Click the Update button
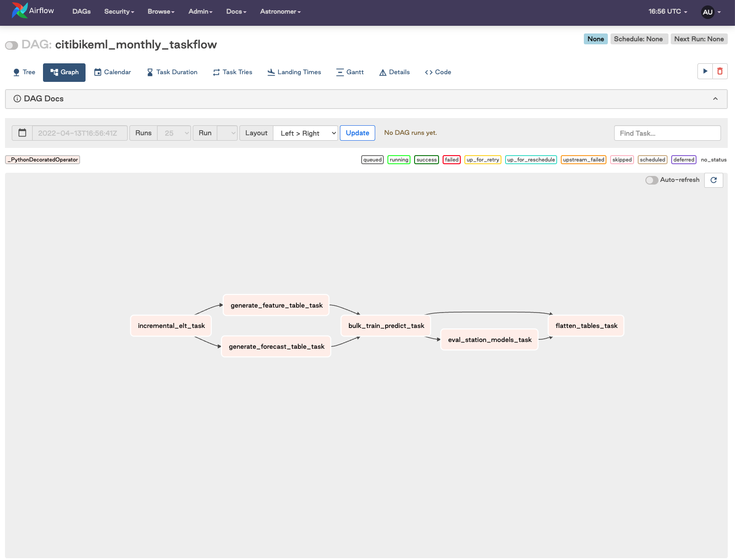This screenshot has height=560, width=735. (357, 133)
